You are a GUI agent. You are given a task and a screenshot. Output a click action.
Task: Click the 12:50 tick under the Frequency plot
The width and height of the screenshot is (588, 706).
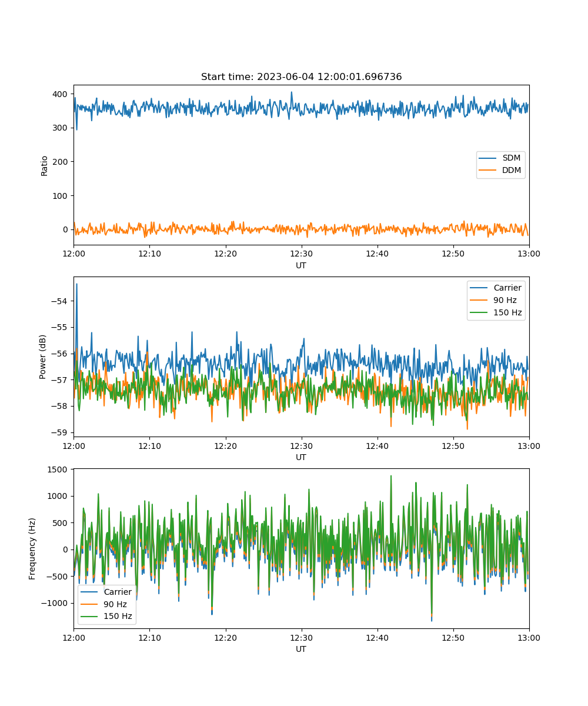[453, 637]
